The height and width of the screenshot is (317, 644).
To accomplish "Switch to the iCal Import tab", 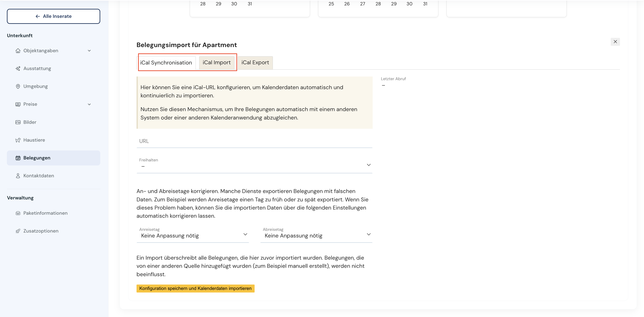I will coord(217,63).
